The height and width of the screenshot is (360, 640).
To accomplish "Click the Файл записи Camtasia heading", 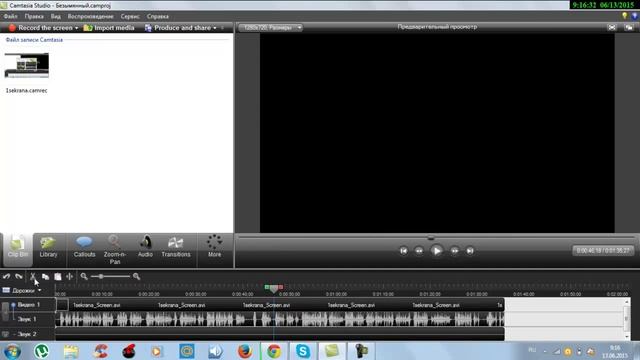I will click(x=34, y=40).
